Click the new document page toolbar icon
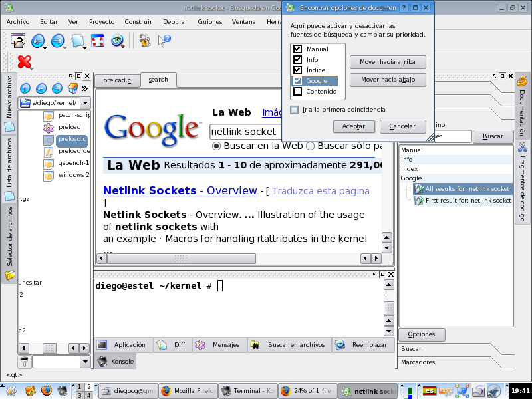The width and height of the screenshot is (532, 399). (x=77, y=41)
